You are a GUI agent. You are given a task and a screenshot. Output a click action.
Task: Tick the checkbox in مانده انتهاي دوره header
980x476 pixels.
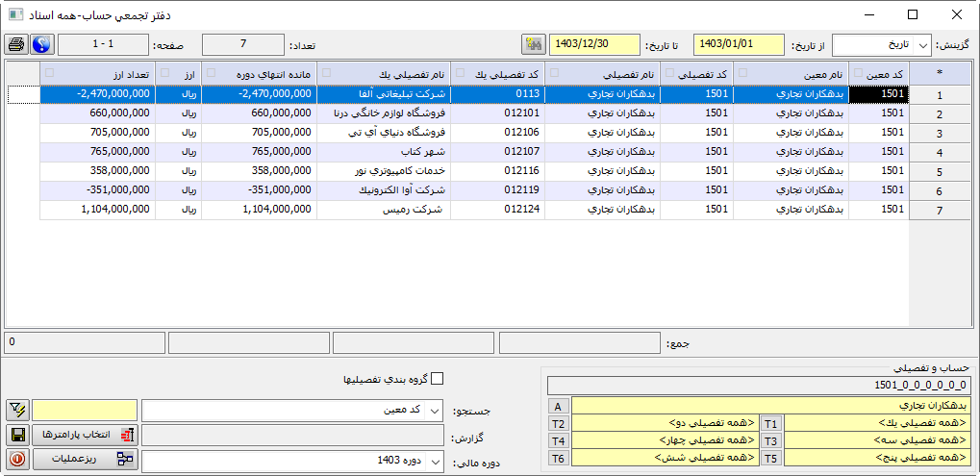coord(211,72)
